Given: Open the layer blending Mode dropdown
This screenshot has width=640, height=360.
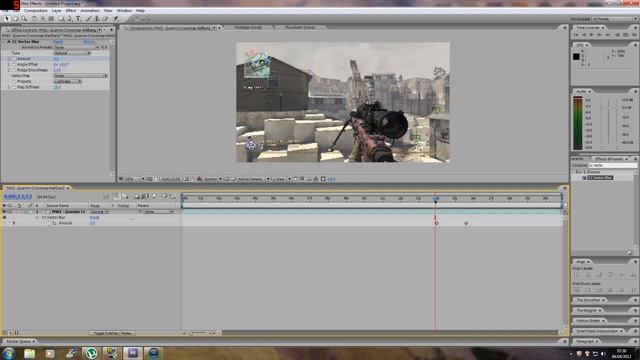Looking at the screenshot, I should (99, 212).
